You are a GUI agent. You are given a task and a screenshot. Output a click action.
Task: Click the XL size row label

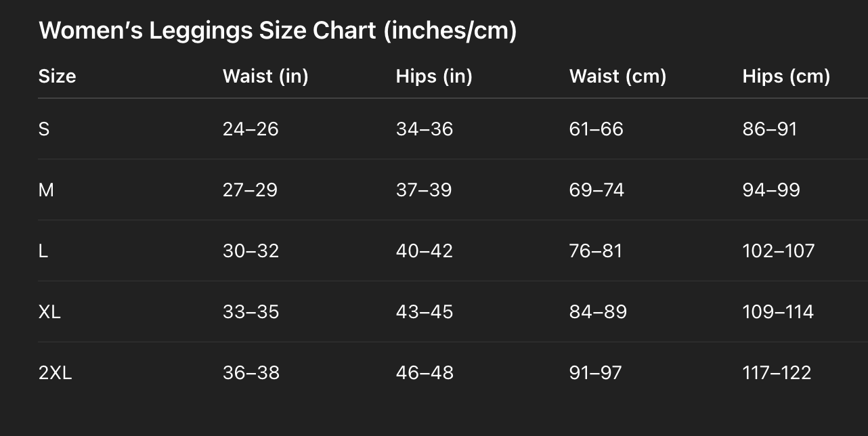click(x=49, y=311)
